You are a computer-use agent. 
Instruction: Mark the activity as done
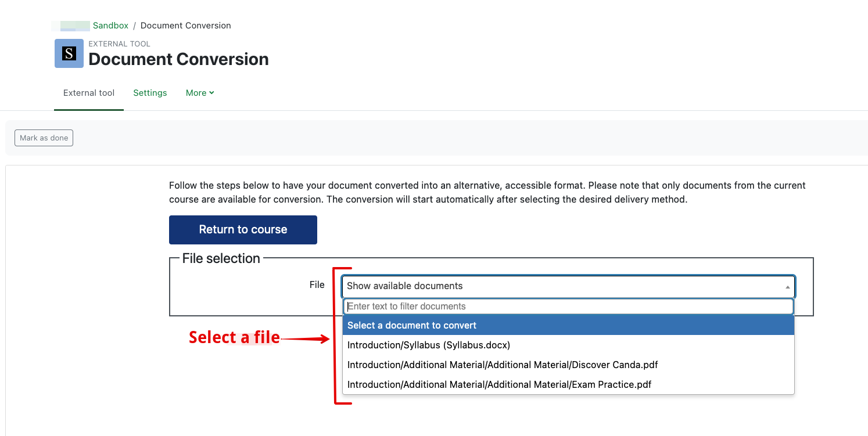(x=44, y=138)
